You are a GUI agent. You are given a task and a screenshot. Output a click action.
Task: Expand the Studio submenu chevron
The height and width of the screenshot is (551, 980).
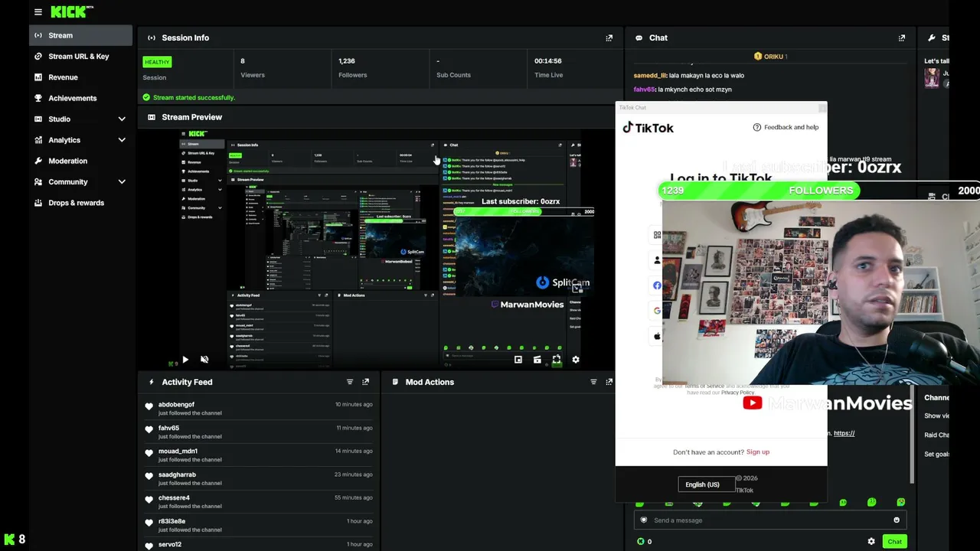coord(122,119)
